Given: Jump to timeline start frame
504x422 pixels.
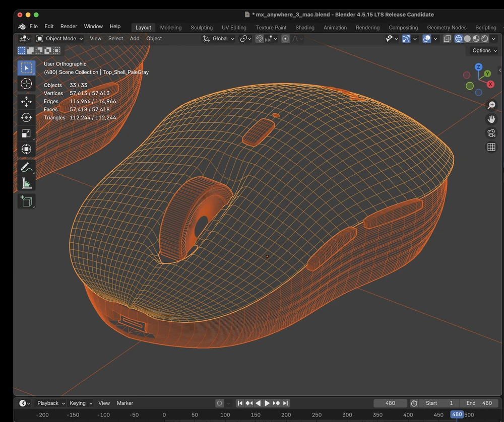Looking at the screenshot, I should tap(240, 403).
